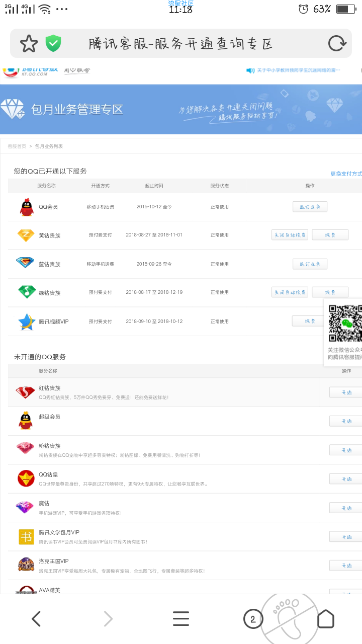Image resolution: width=362 pixels, height=644 pixels.
Task: Click the 黄钻贵族 yellow diamond icon
Action: pyautogui.click(x=26, y=235)
